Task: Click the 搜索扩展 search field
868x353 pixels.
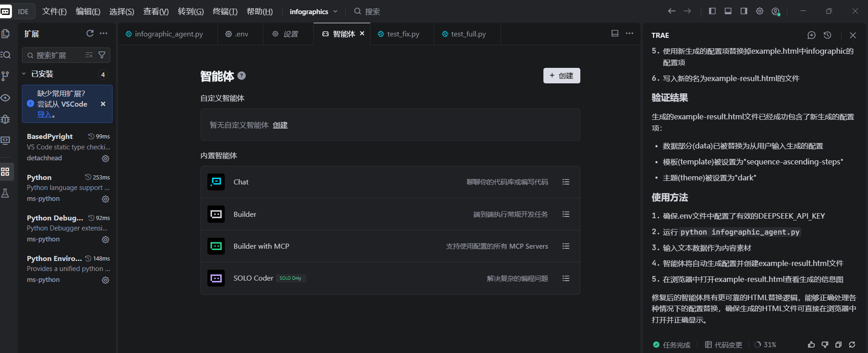Action: point(66,55)
